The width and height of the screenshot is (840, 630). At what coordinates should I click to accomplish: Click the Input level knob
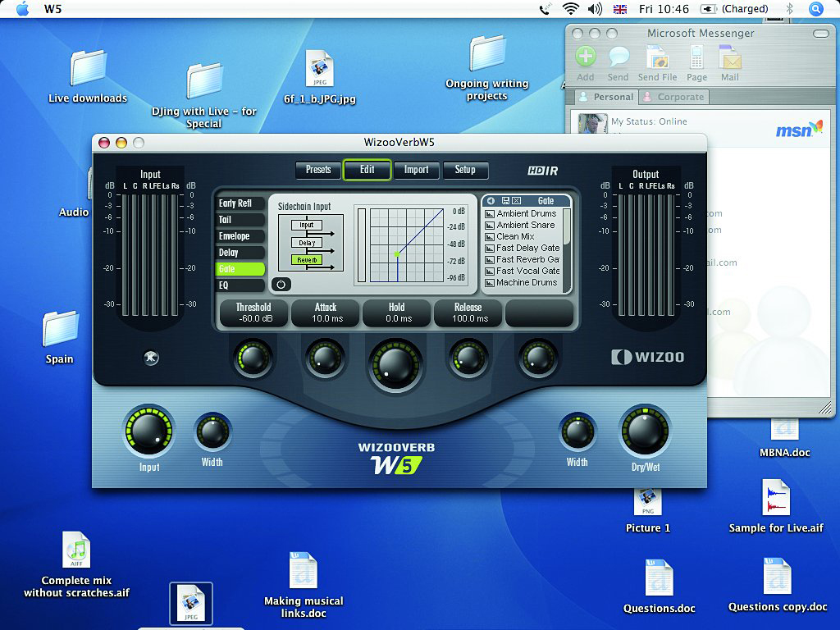(x=149, y=431)
